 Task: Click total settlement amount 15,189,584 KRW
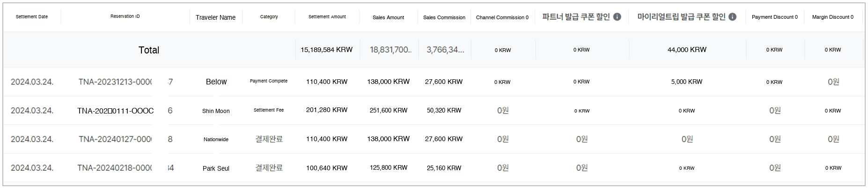[326, 50]
